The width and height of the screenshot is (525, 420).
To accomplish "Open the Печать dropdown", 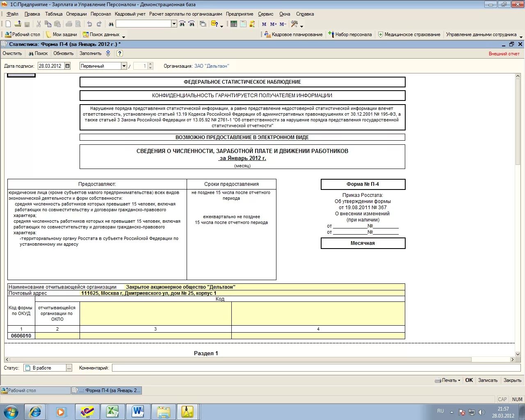I will pyautogui.click(x=447, y=380).
